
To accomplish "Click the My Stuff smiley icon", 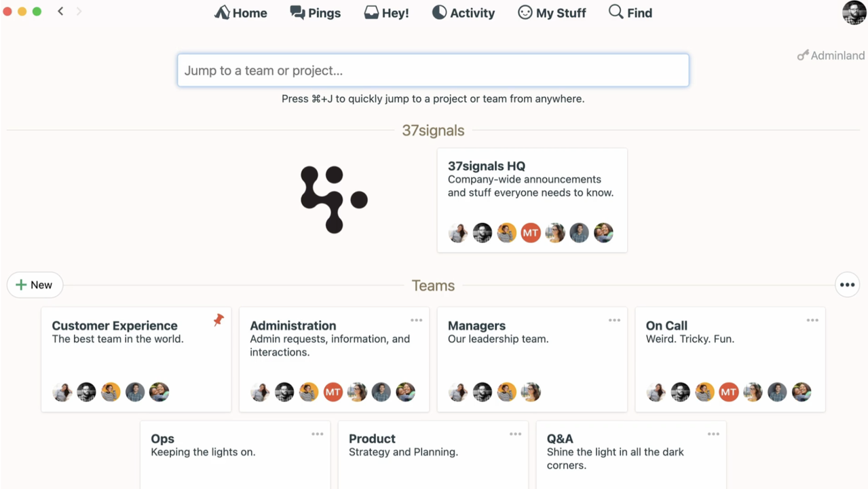I will (525, 12).
